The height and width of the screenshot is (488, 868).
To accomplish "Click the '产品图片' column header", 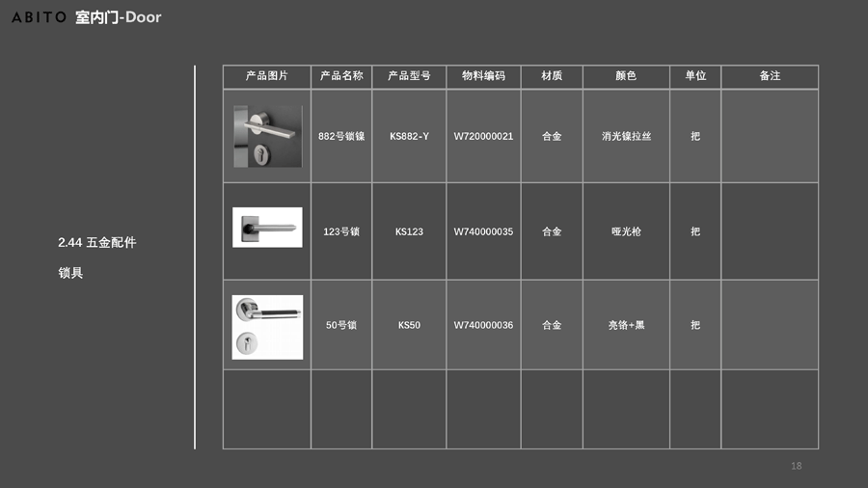I will point(267,76).
